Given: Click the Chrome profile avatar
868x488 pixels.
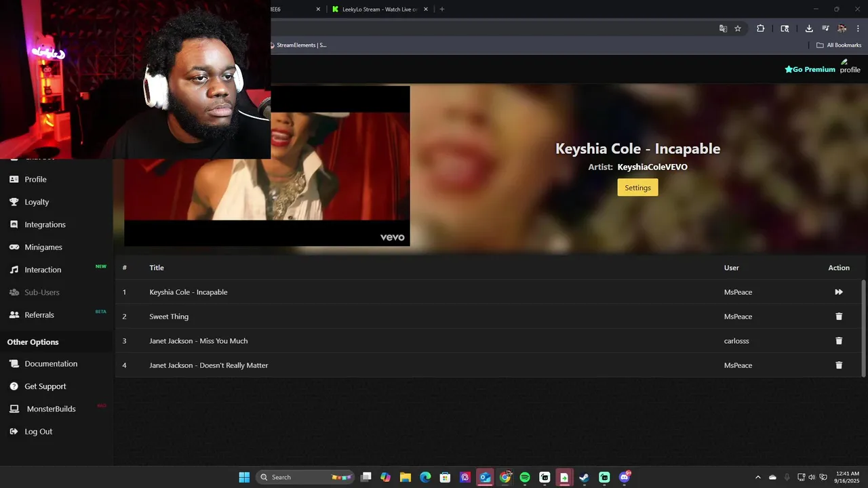Looking at the screenshot, I should click(x=842, y=28).
